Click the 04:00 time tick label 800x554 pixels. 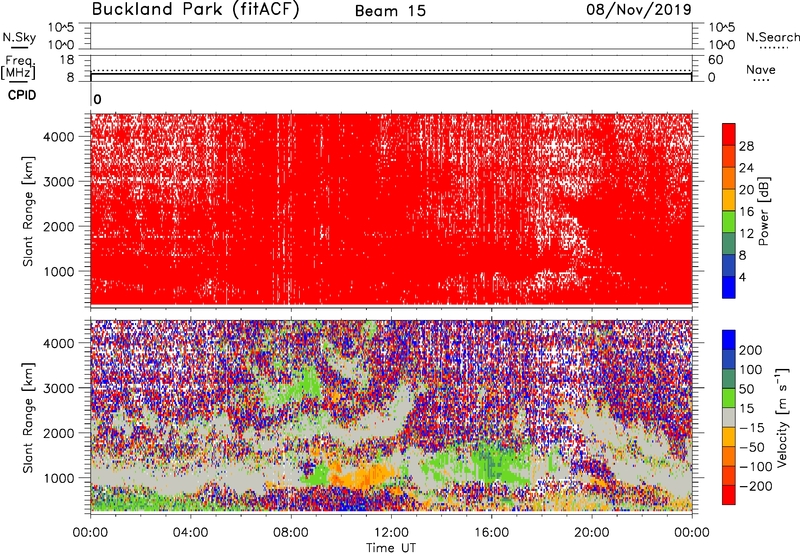pyautogui.click(x=190, y=533)
